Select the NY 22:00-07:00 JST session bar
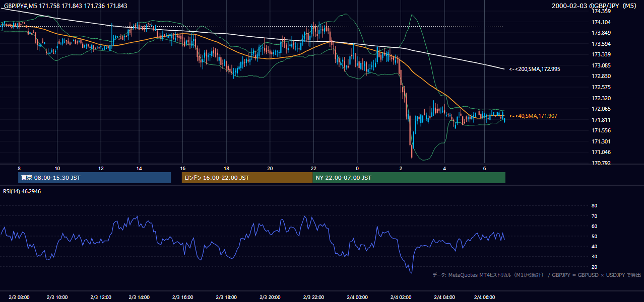 click(409, 178)
